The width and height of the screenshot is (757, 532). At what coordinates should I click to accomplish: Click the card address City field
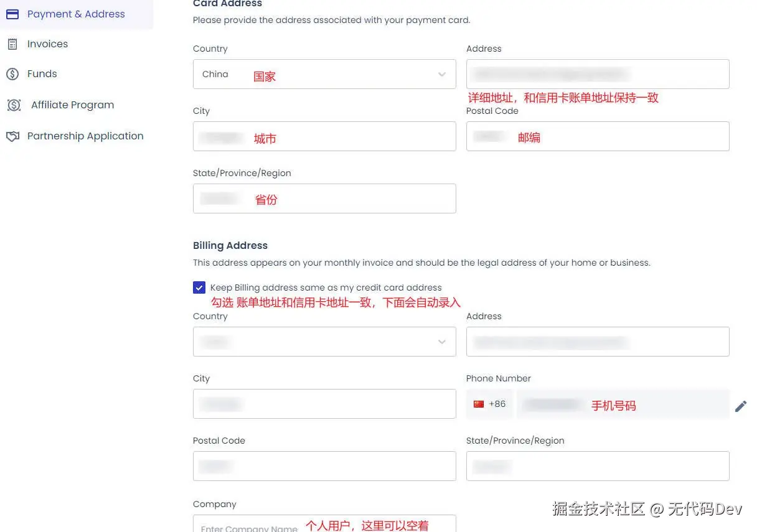pos(324,136)
